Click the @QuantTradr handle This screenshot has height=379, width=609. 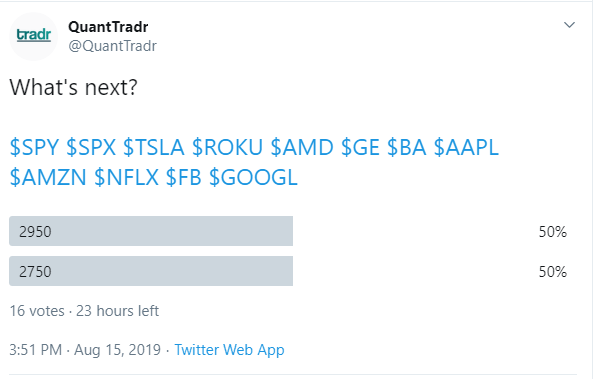pos(113,46)
